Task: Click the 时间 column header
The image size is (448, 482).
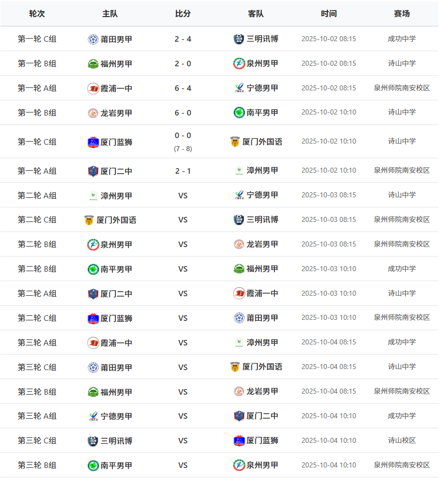Action: pos(328,14)
